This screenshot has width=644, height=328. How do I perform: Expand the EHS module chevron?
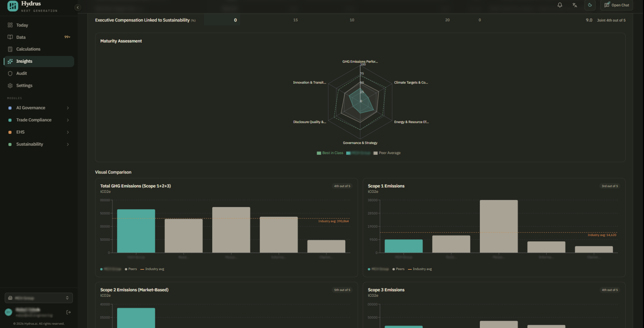click(68, 132)
